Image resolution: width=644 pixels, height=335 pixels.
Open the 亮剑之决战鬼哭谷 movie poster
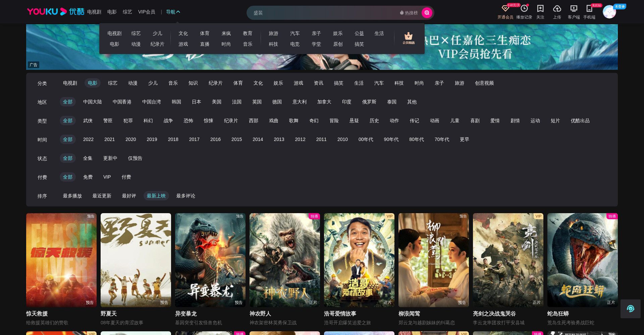(508, 260)
